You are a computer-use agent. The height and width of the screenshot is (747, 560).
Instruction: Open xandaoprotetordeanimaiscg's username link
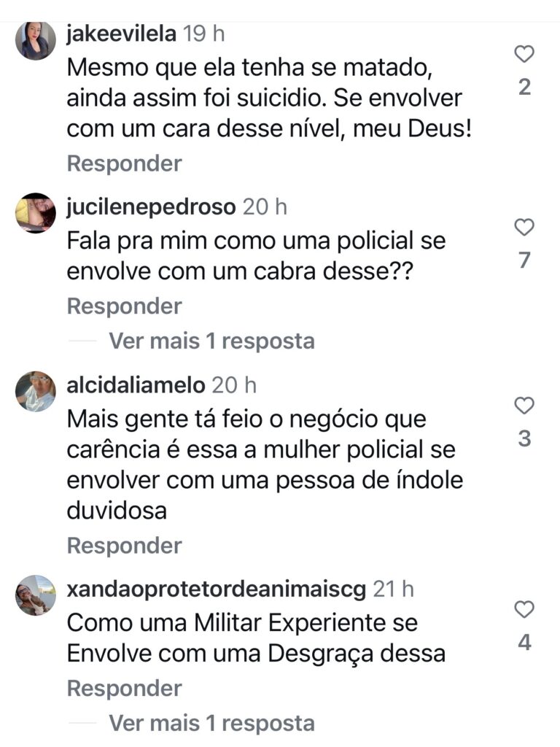pyautogui.click(x=215, y=589)
